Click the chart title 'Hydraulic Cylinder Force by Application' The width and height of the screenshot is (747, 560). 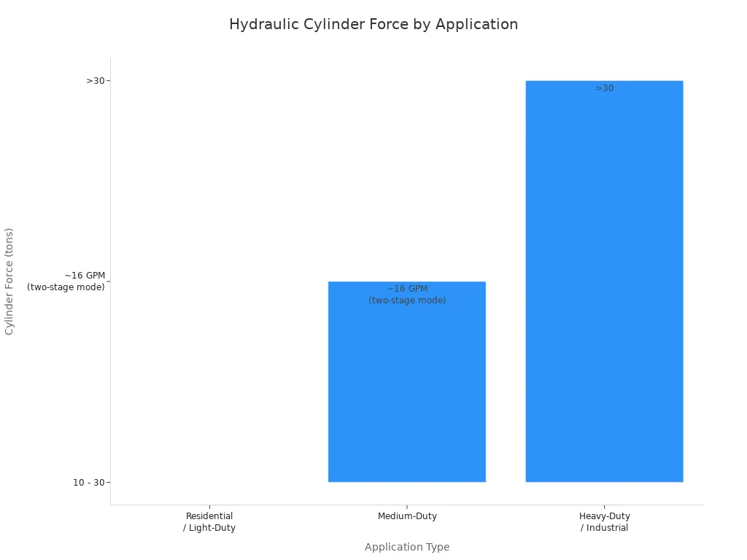[373, 24]
